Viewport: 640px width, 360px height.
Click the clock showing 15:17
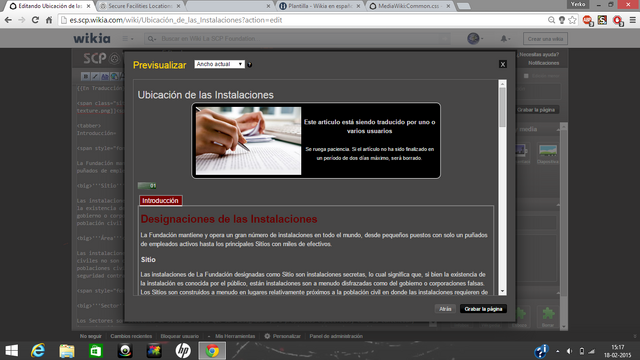click(x=618, y=347)
